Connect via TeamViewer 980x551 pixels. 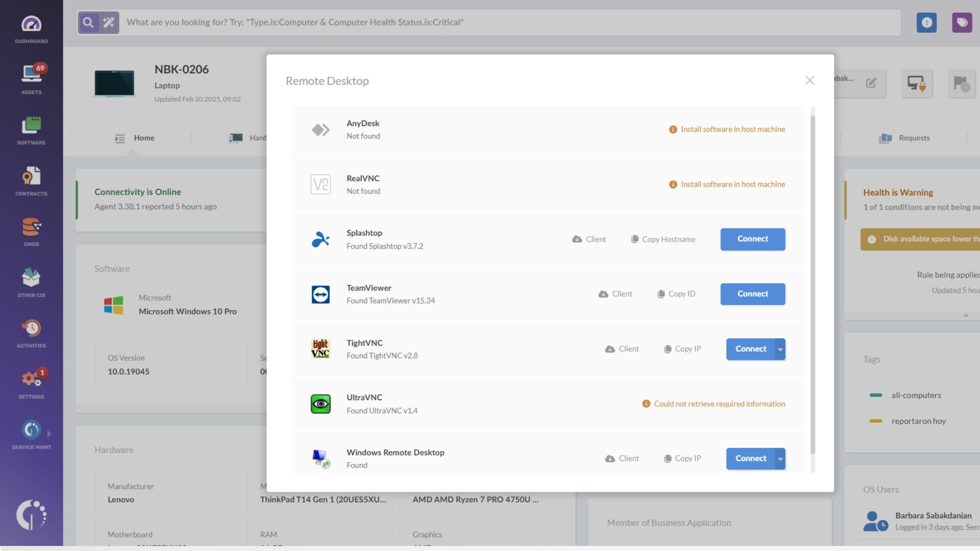click(x=752, y=294)
